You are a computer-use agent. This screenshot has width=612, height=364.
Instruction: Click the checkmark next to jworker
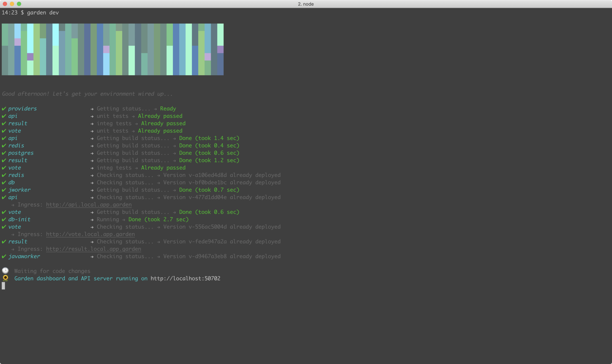pos(4,190)
